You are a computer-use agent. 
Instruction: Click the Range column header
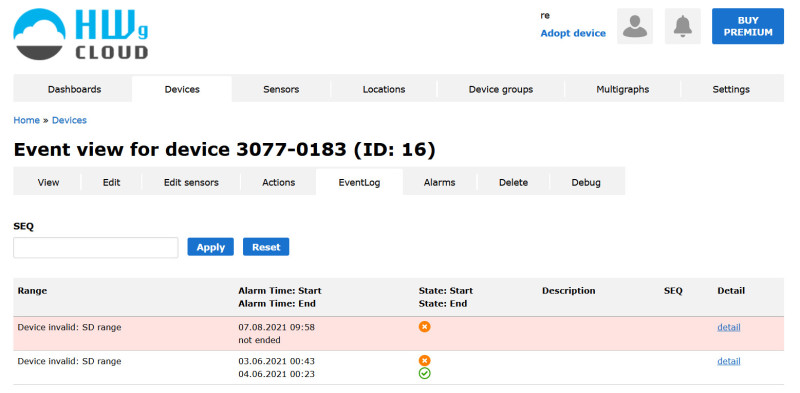pyautogui.click(x=32, y=291)
